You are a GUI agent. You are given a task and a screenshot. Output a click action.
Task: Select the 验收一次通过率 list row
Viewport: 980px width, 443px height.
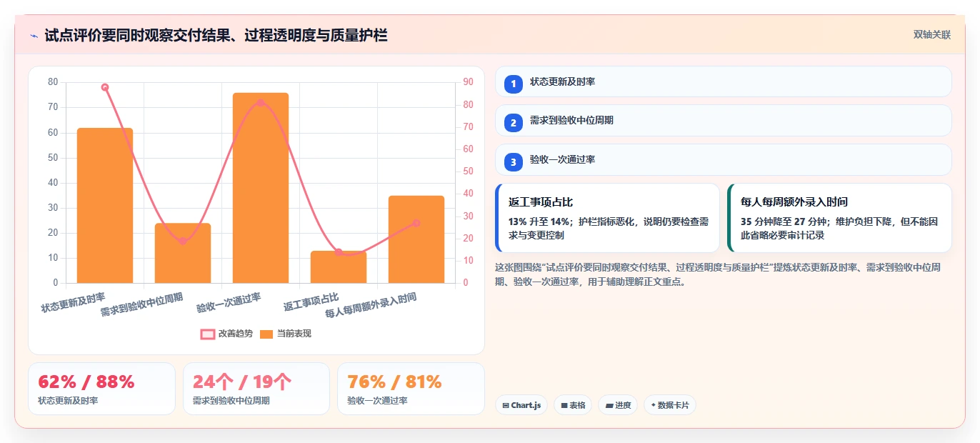pos(723,159)
